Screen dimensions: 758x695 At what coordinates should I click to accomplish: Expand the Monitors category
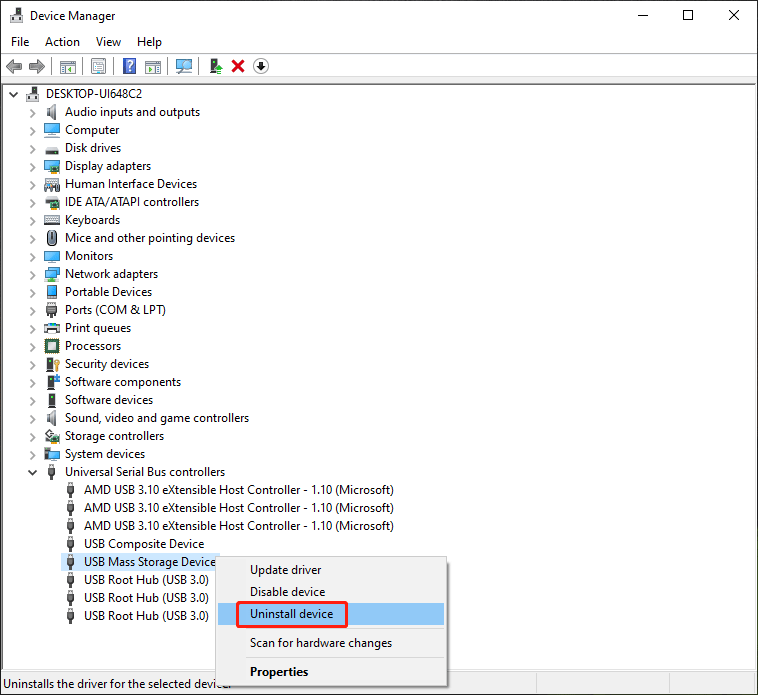click(32, 257)
